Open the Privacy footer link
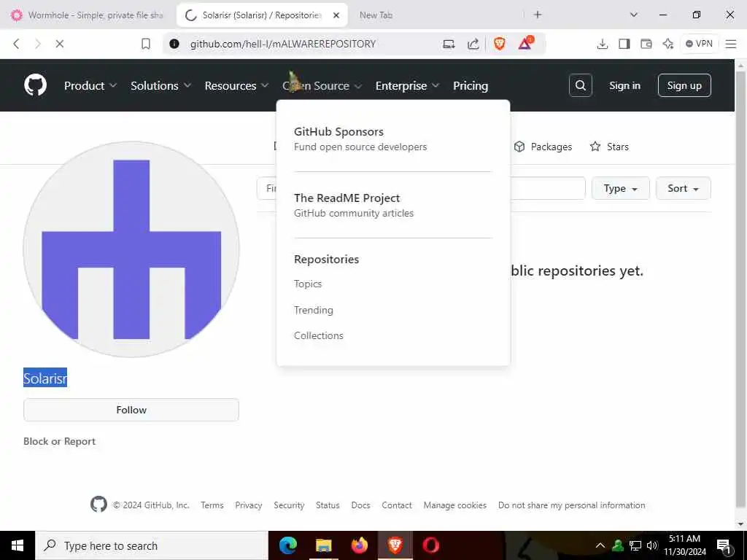 248,505
